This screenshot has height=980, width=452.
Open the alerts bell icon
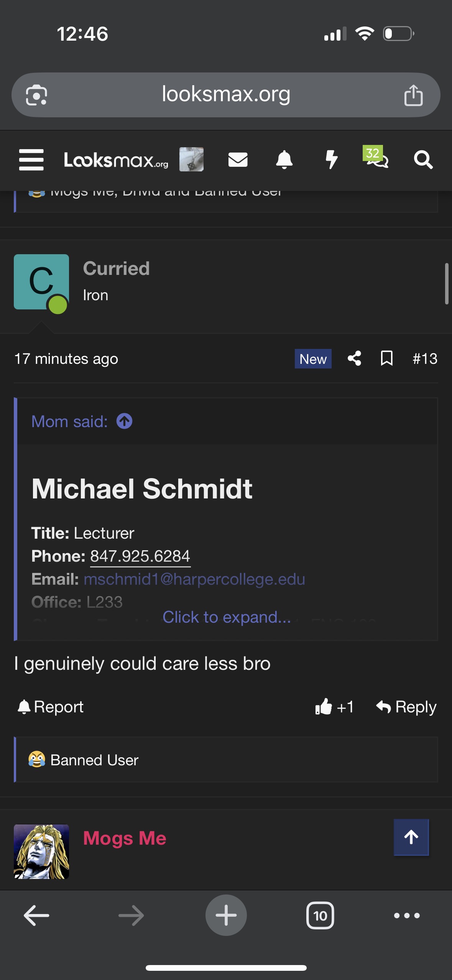[x=284, y=159]
